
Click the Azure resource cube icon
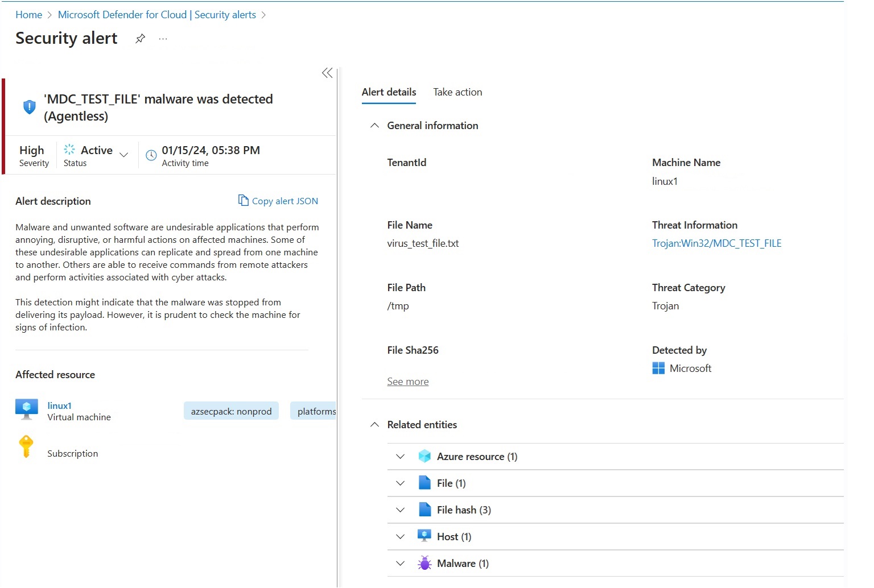click(x=424, y=456)
